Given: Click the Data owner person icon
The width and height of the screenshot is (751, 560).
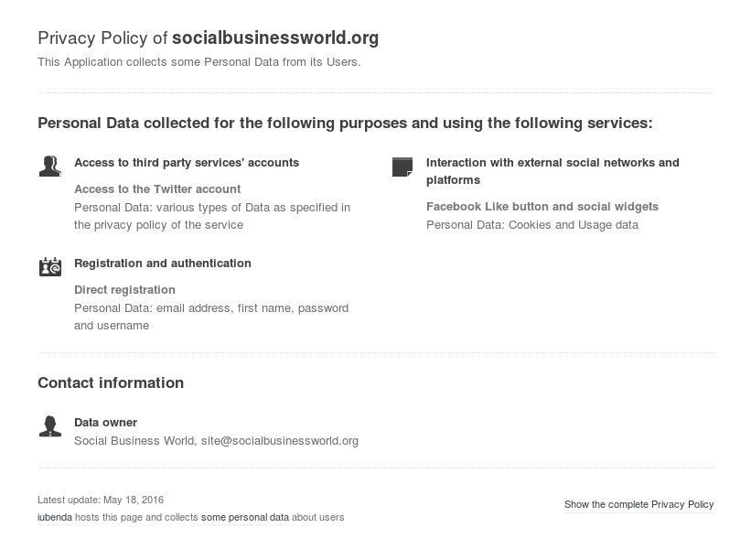Looking at the screenshot, I should (49, 426).
